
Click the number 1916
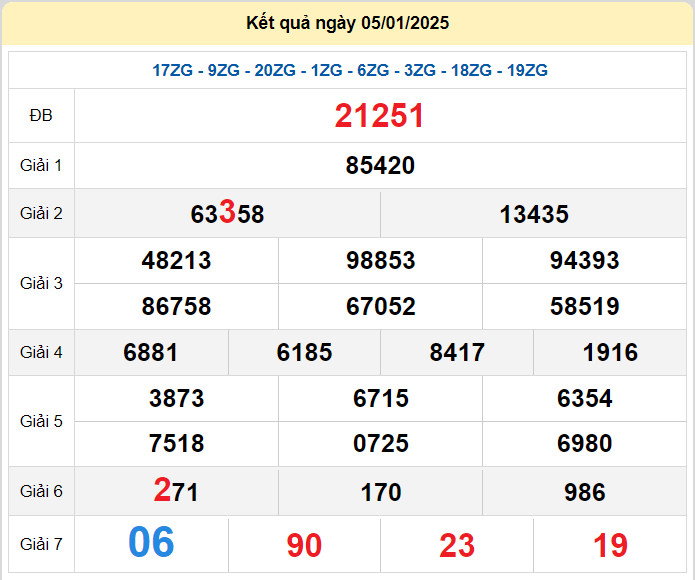coord(610,352)
